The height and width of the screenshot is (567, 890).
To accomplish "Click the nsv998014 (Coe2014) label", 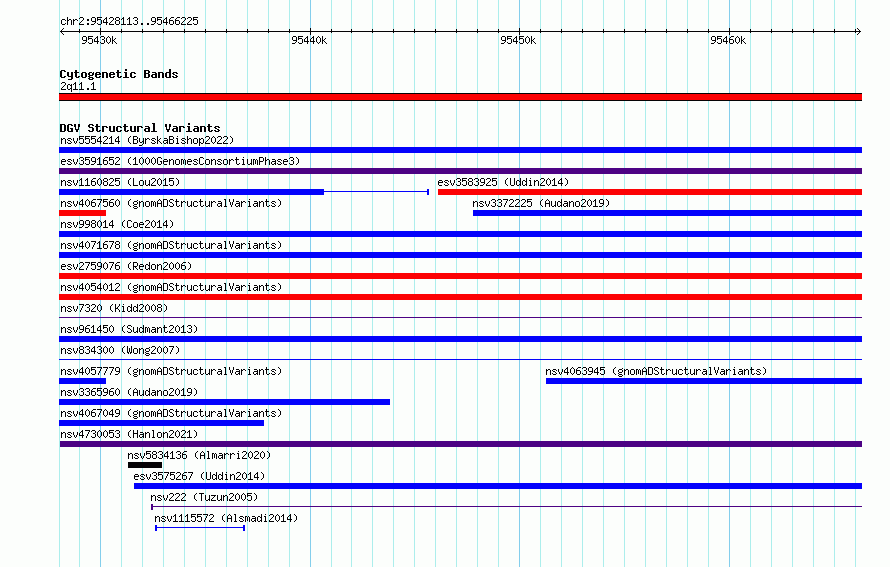I will (117, 224).
